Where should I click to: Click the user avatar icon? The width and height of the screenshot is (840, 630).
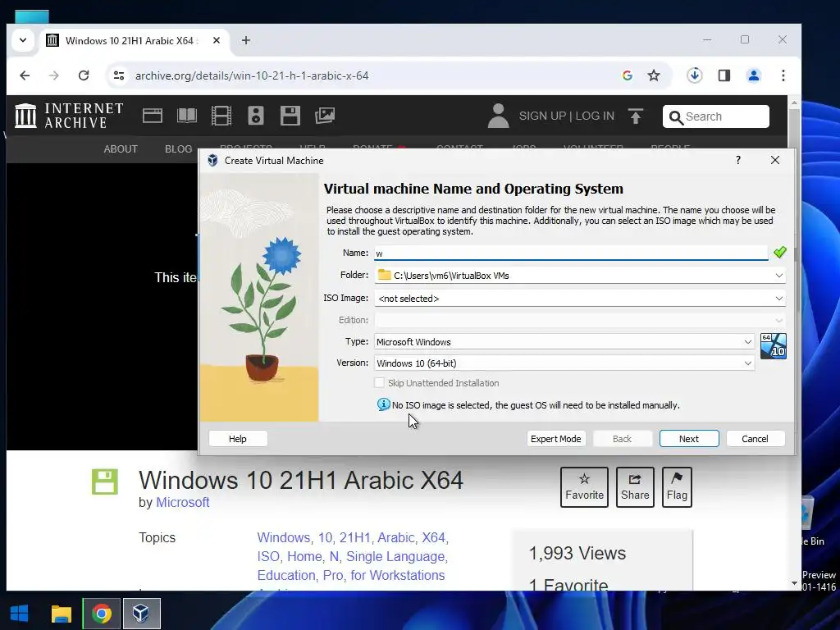[x=498, y=116]
